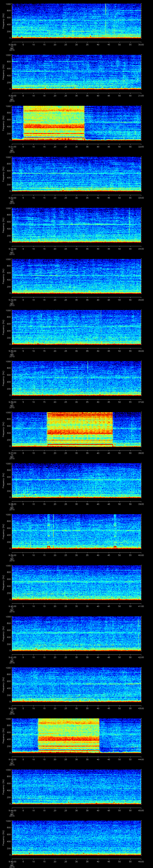Click the spectrogram panel starting at 9:30:00
The image size is (153, 868).
(x=77, y=72)
